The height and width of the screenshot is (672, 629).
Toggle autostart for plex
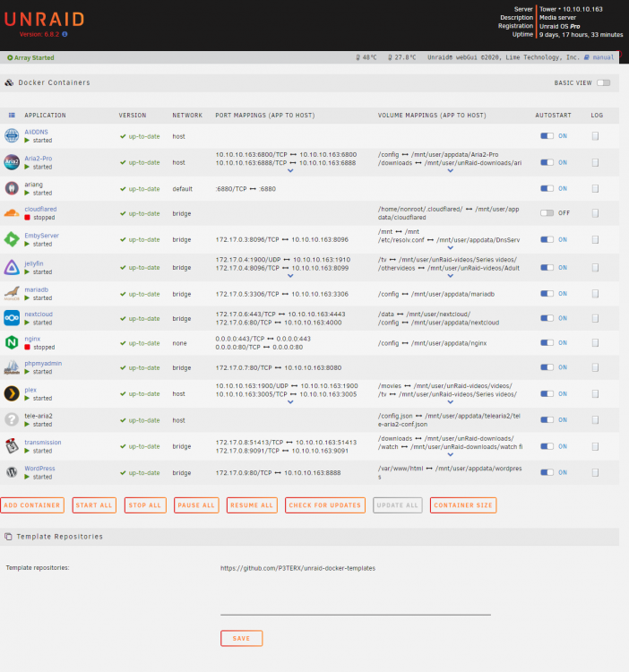click(547, 394)
